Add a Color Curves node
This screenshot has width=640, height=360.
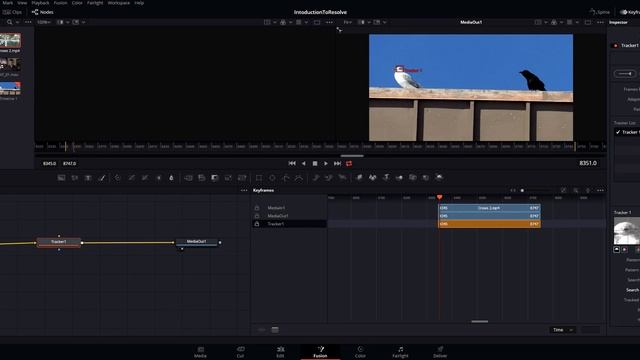point(131,178)
